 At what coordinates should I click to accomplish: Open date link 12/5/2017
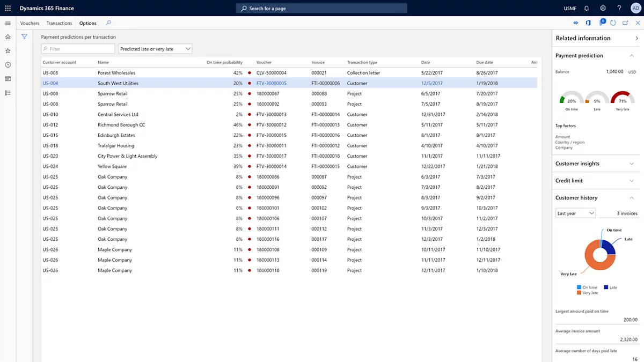(x=432, y=83)
